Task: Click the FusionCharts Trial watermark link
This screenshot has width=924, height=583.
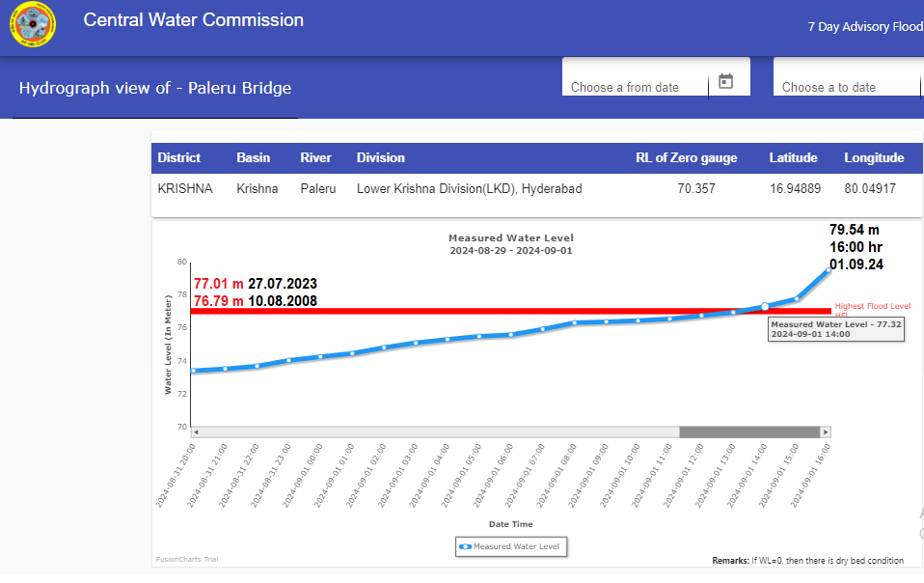Action: click(x=187, y=559)
